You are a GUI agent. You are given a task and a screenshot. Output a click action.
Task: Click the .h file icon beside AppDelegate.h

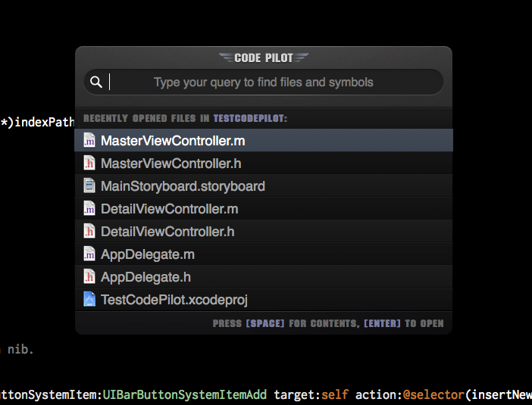point(89,277)
